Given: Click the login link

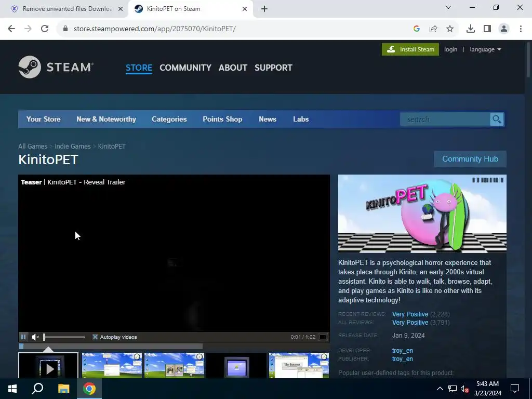Looking at the screenshot, I should pyautogui.click(x=450, y=49).
